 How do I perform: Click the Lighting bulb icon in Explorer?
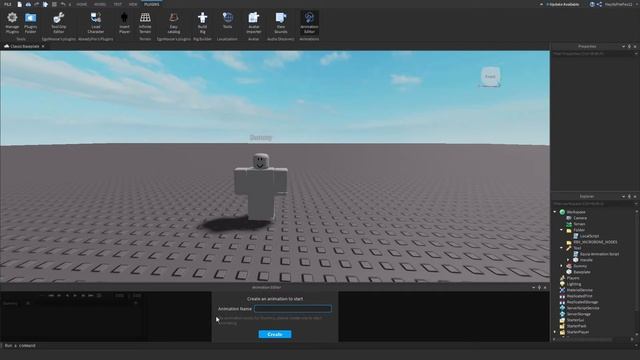click(562, 284)
